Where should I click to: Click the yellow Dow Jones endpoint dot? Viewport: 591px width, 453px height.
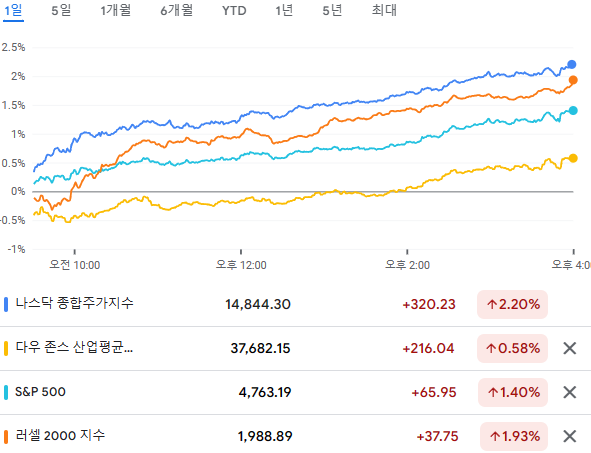[573, 158]
